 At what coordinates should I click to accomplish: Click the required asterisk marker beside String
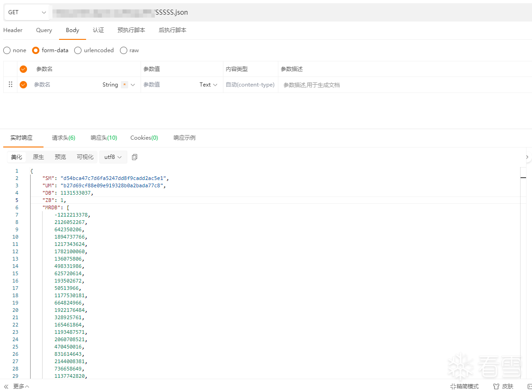125,85
